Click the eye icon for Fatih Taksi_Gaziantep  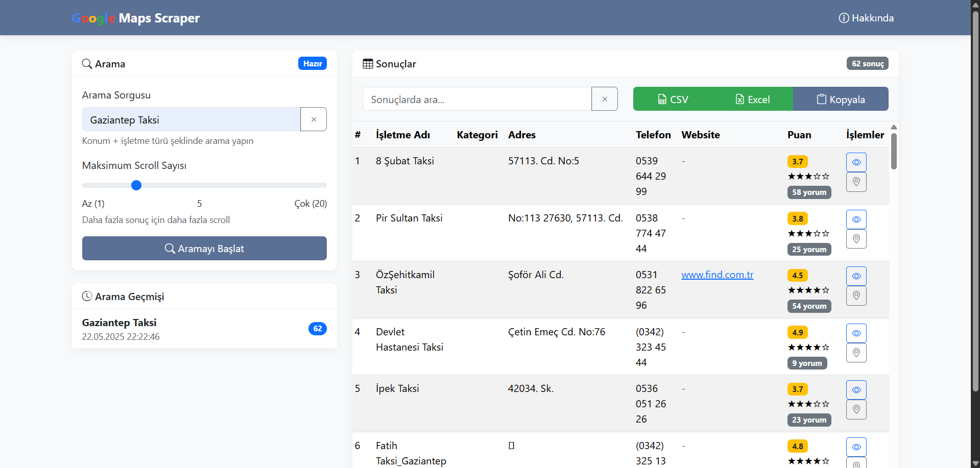pos(856,447)
